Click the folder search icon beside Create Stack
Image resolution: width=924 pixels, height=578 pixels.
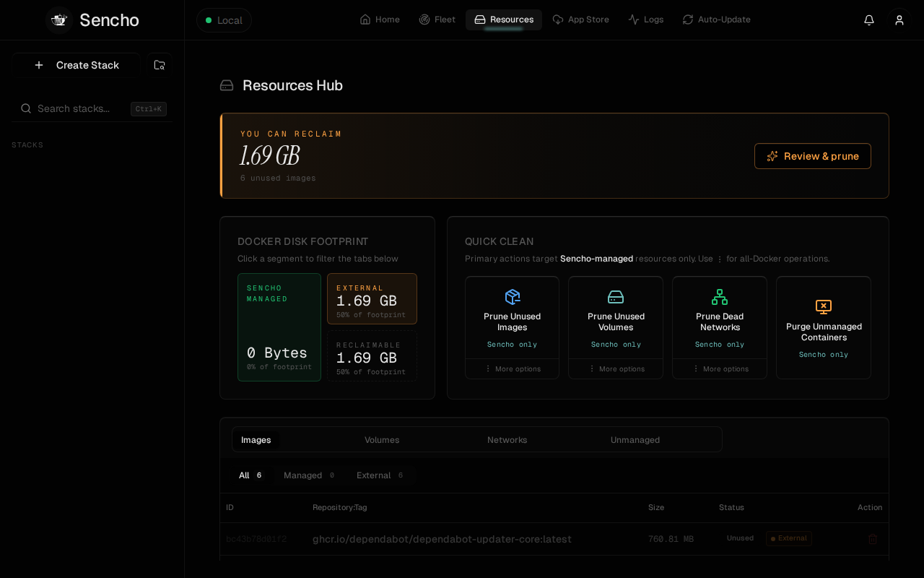pyautogui.click(x=160, y=65)
